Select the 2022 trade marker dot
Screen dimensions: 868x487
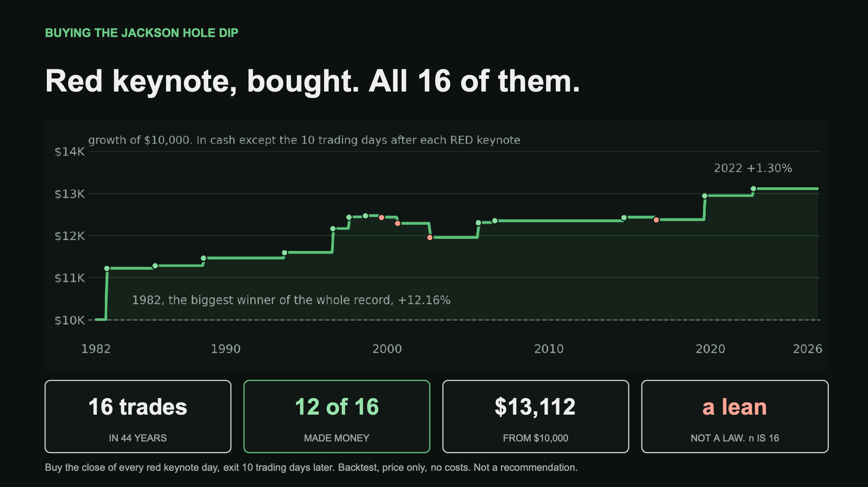[x=753, y=189]
